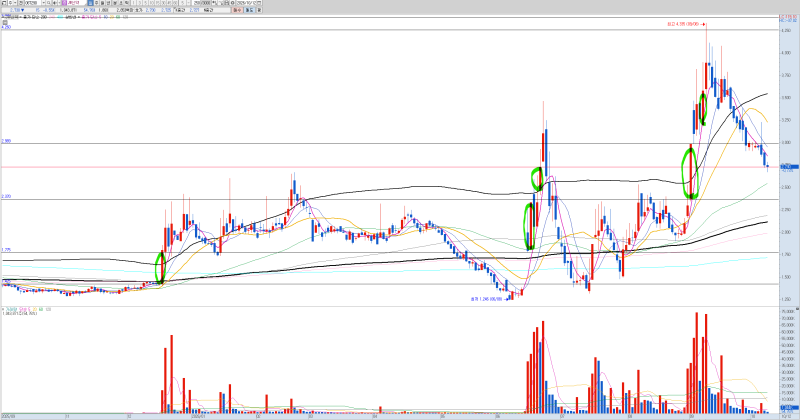The image size is (800, 420).
Task: Click the small icon right of the 매도 button
Action: coord(259,10)
